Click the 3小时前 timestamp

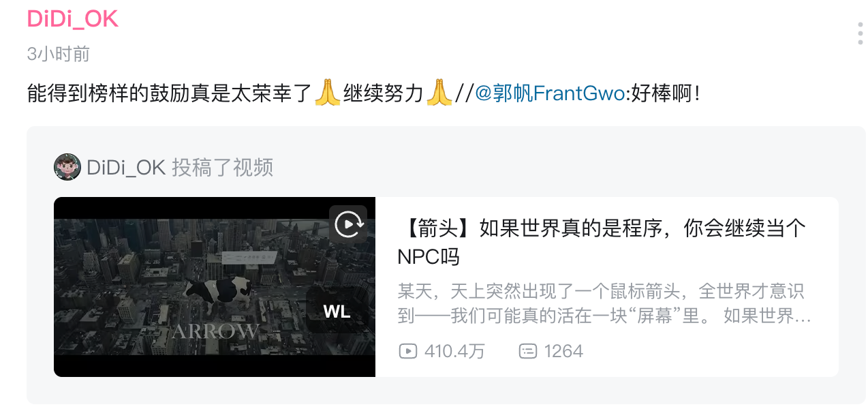(59, 55)
